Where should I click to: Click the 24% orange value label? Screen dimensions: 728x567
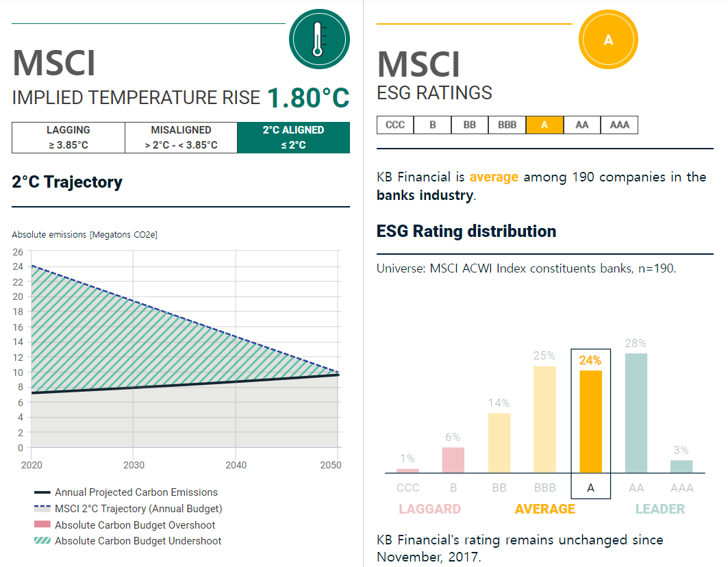(590, 360)
